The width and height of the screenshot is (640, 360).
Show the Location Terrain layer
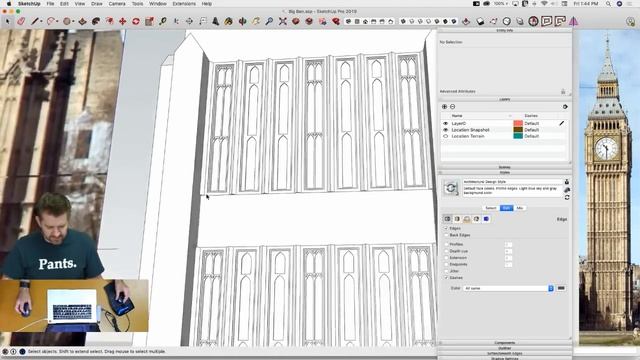[x=445, y=136]
